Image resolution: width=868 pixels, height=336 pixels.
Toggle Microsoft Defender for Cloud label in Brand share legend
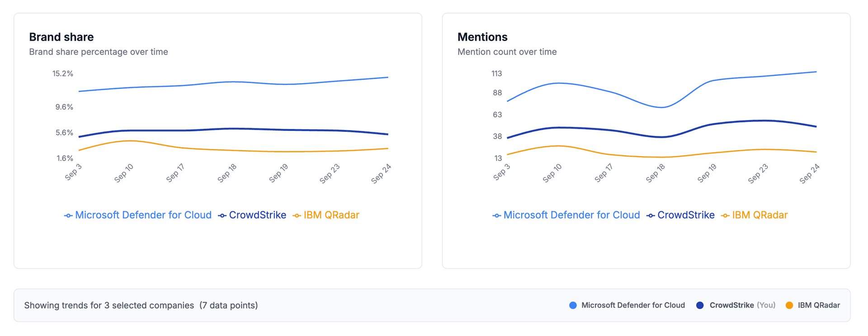click(x=143, y=215)
